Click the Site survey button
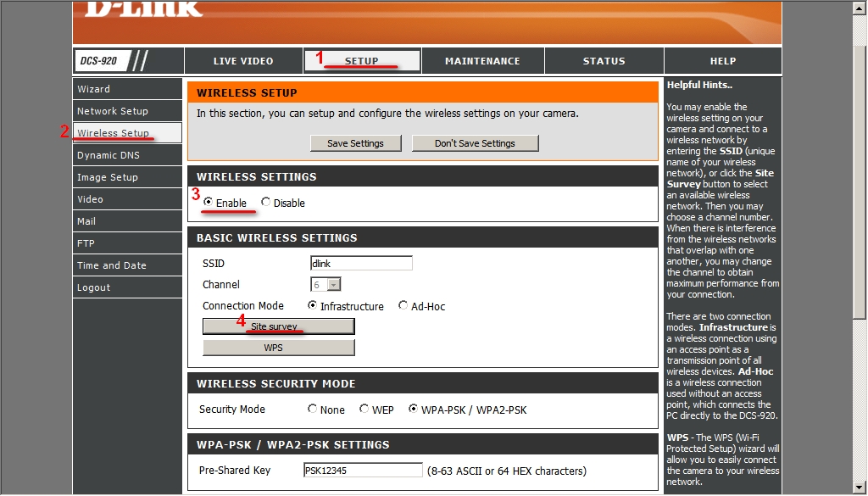 coord(278,326)
